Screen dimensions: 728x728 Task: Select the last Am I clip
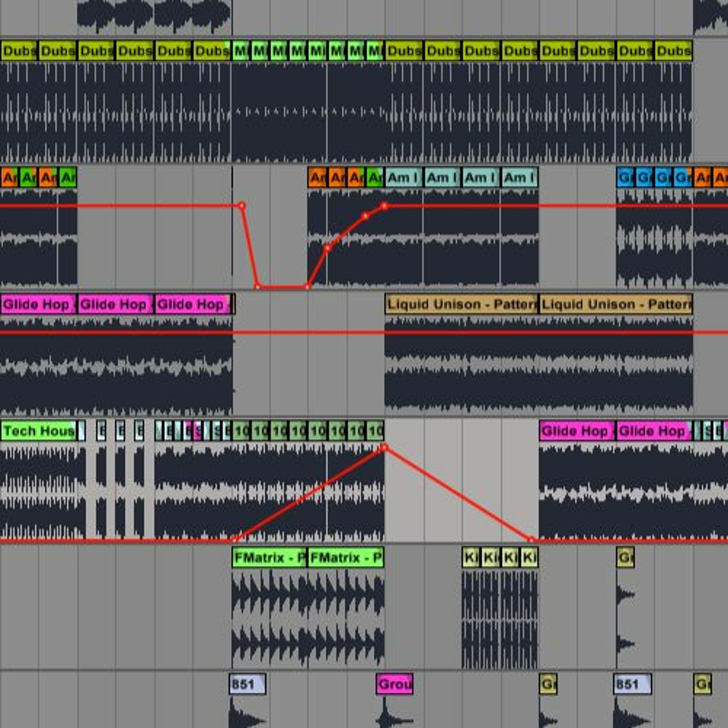[520, 178]
